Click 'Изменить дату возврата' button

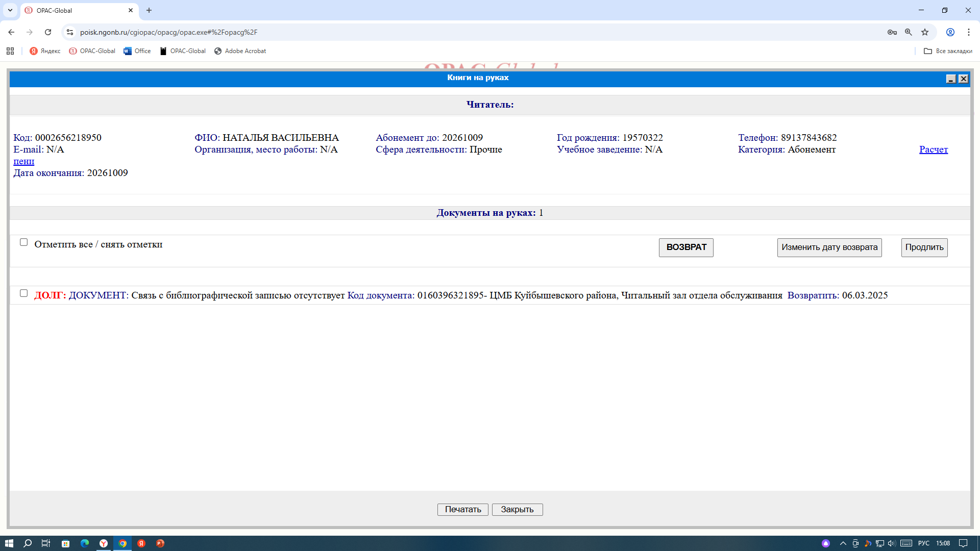coord(829,247)
